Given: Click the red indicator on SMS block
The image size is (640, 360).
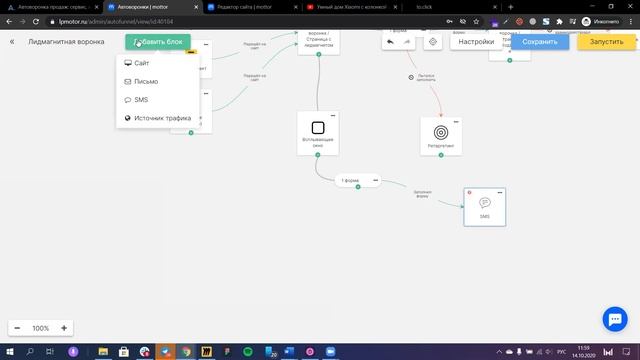Looking at the screenshot, I should (x=469, y=193).
